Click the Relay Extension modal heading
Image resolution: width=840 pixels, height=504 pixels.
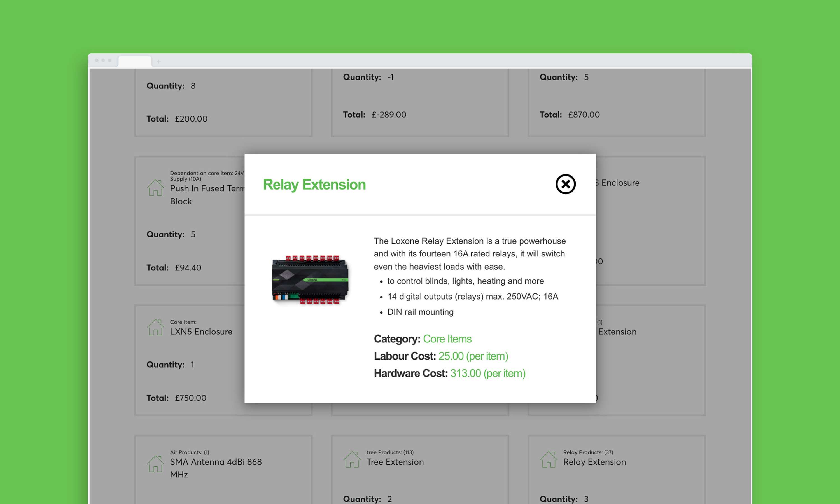point(314,185)
